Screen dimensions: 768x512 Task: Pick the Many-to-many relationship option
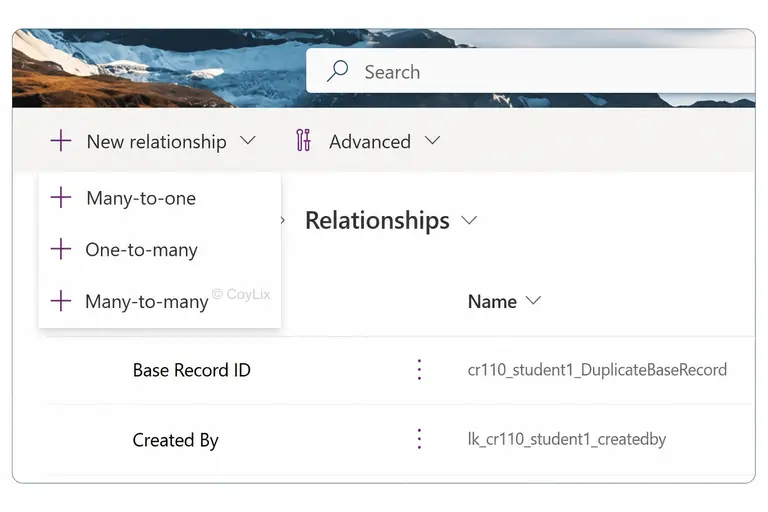click(160, 301)
